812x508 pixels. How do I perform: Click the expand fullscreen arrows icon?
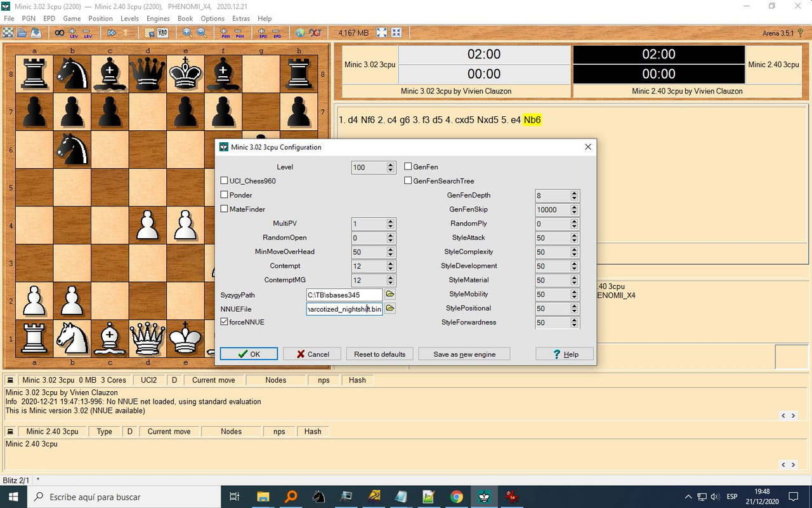pyautogui.click(x=382, y=32)
